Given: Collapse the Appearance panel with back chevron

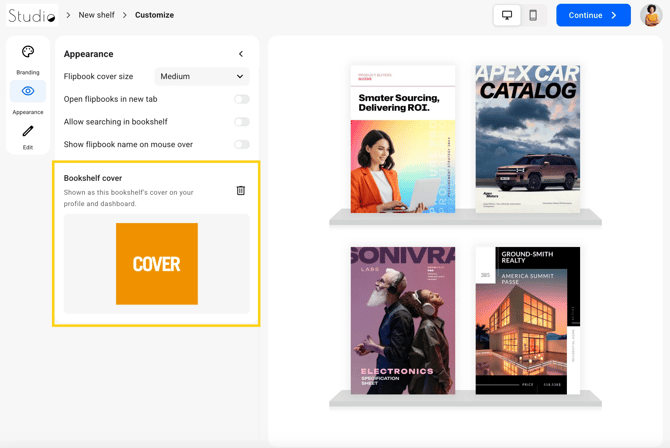Looking at the screenshot, I should pos(241,54).
